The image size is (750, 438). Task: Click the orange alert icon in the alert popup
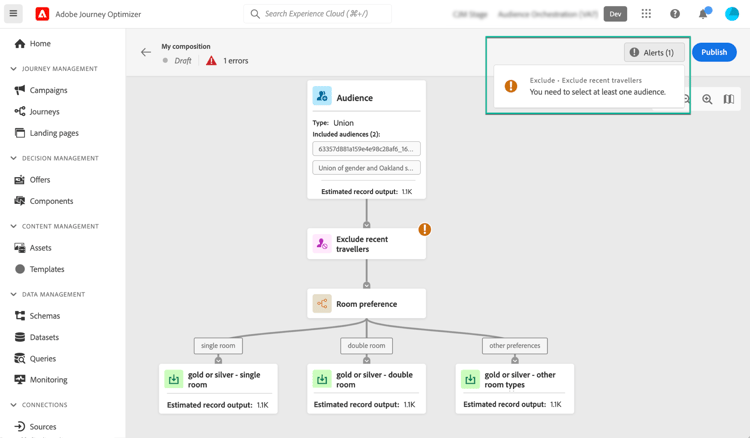(x=511, y=86)
